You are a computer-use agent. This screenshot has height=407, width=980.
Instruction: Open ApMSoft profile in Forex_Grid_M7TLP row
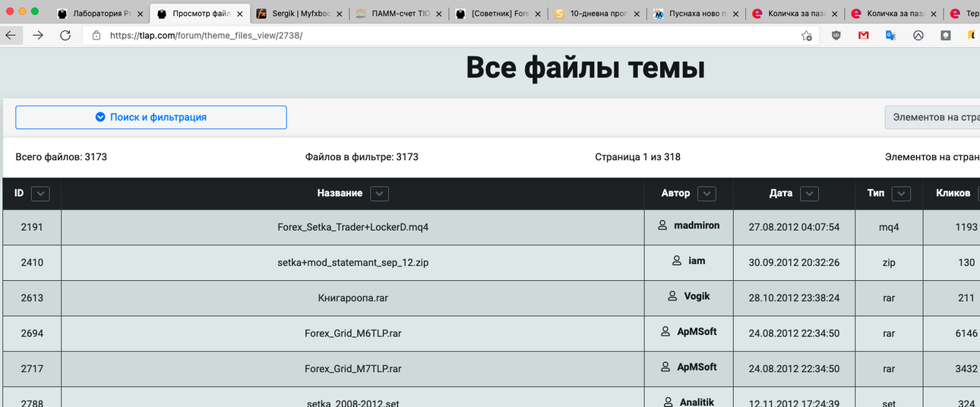click(697, 367)
